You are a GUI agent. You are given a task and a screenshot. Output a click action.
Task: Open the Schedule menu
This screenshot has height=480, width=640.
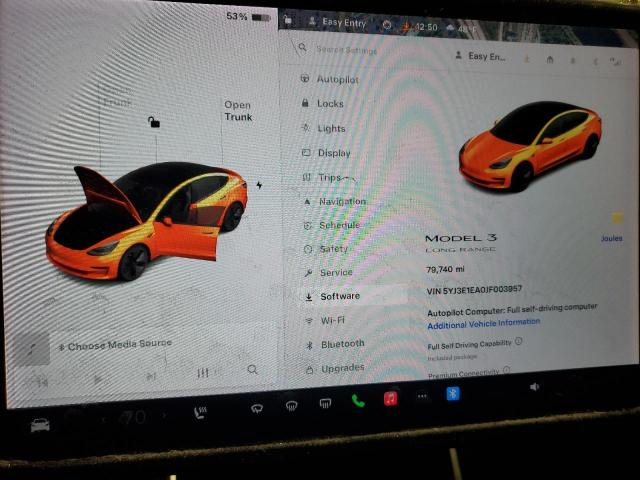pyautogui.click(x=332, y=225)
